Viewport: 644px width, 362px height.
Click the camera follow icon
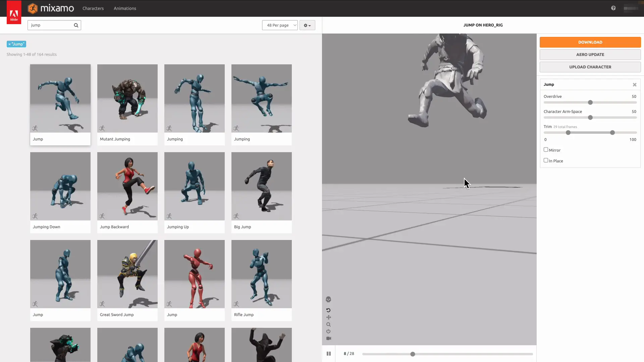point(328,338)
